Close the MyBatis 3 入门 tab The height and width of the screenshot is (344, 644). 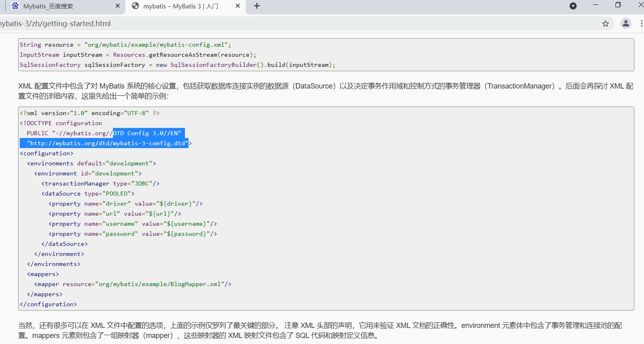(238, 6)
